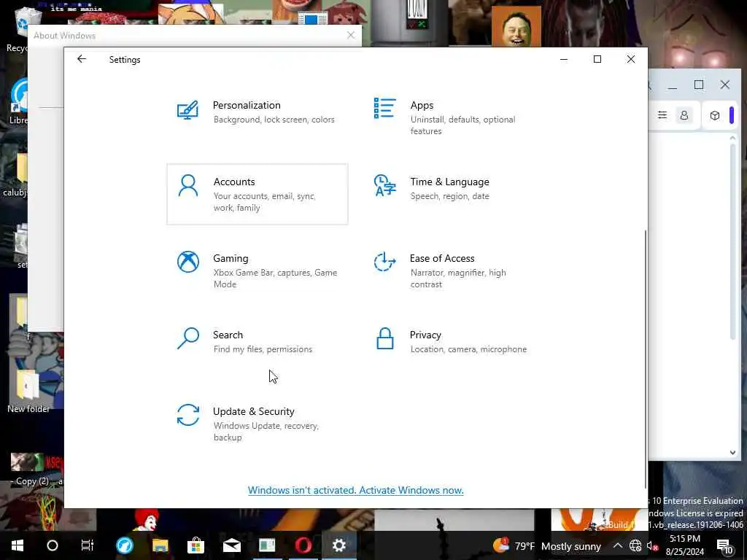The image size is (747, 560).
Task: Select the Update & Security category title
Action: point(253,411)
